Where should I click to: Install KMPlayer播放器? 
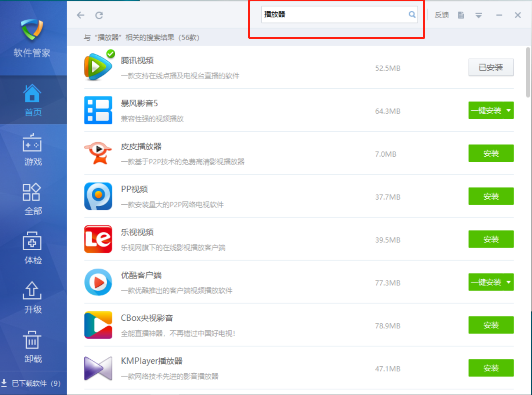tap(491, 368)
